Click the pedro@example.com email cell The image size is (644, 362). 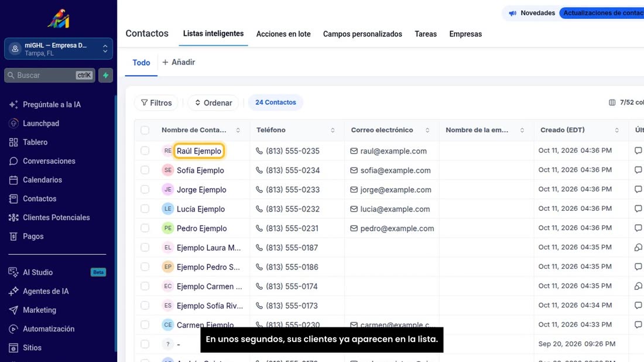[392, 228]
